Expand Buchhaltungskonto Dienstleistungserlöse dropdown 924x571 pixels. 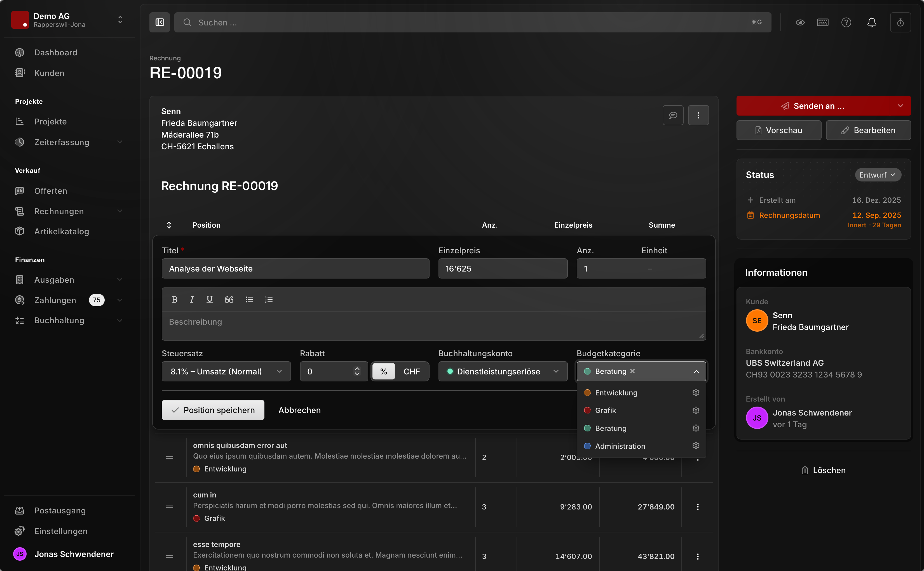(x=502, y=372)
